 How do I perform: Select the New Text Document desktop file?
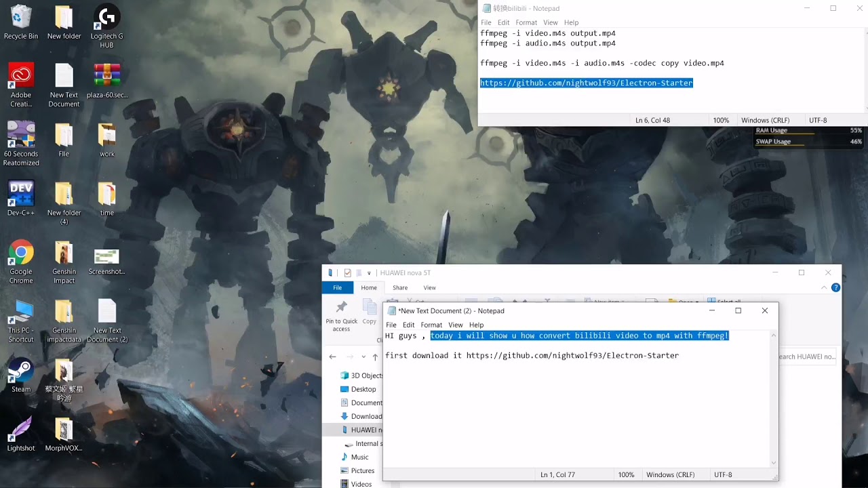(x=64, y=86)
